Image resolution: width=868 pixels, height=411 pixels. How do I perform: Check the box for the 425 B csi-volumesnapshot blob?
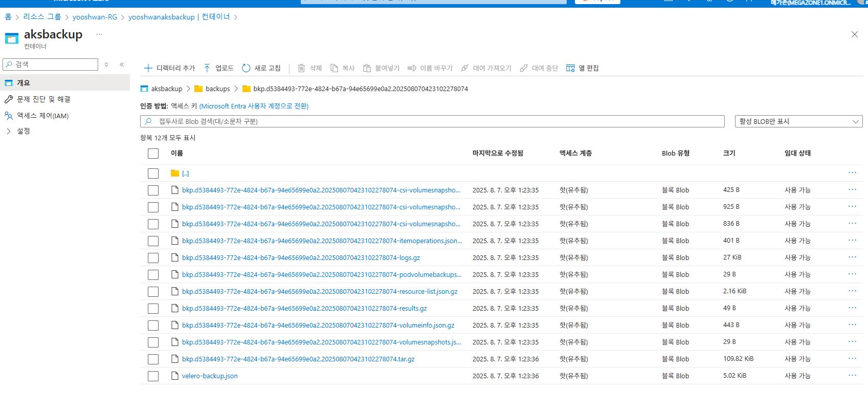153,190
